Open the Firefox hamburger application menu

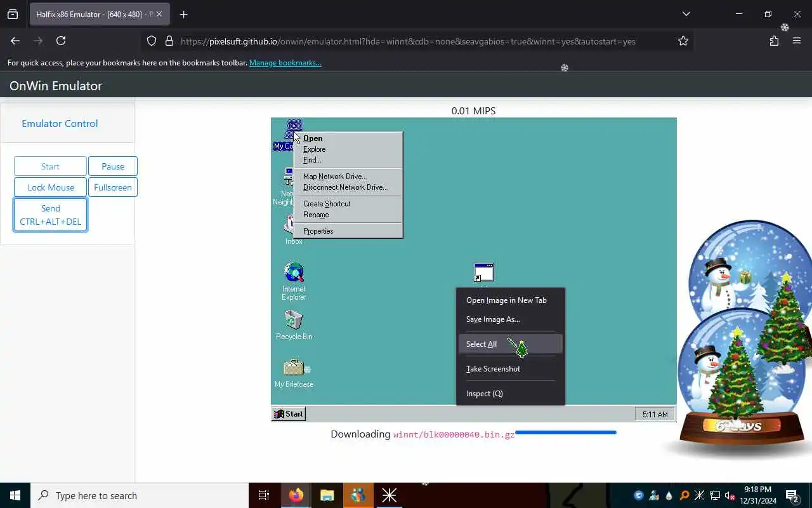pyautogui.click(x=797, y=41)
